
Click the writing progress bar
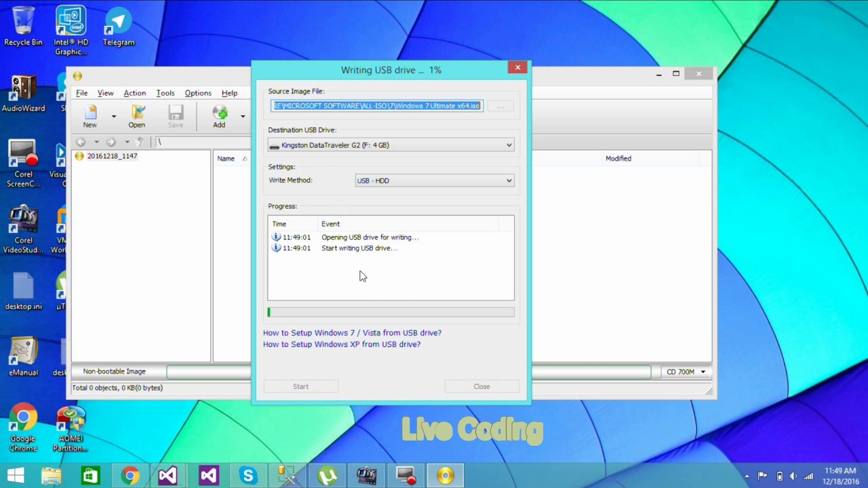(x=391, y=312)
